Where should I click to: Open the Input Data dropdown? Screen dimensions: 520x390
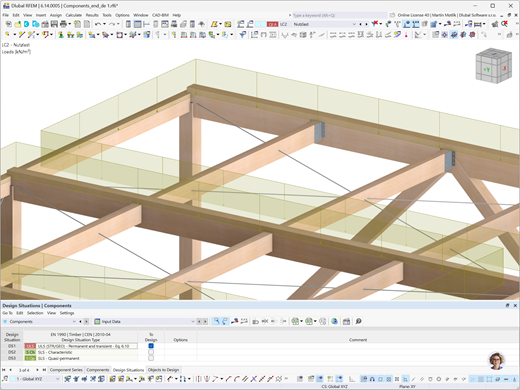coord(193,322)
